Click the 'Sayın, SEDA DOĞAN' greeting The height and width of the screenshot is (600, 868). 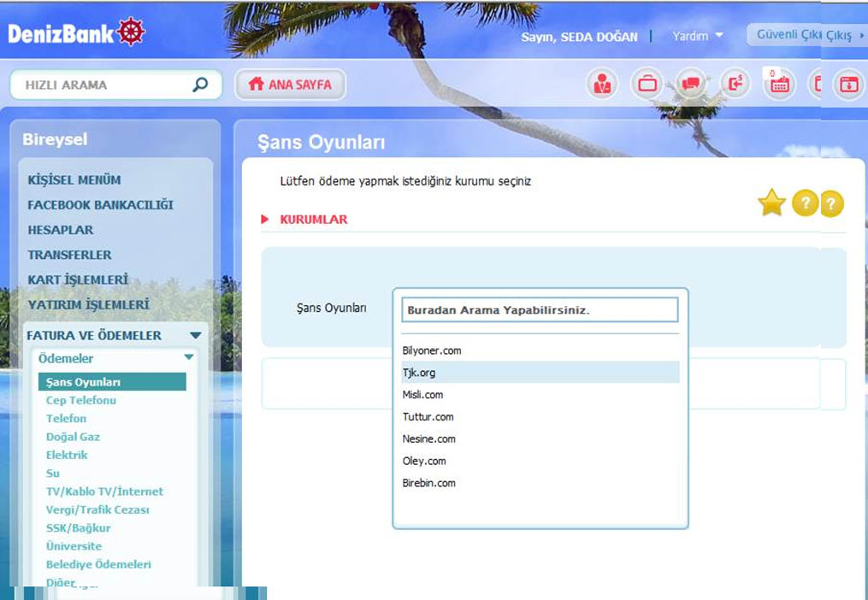click(579, 37)
